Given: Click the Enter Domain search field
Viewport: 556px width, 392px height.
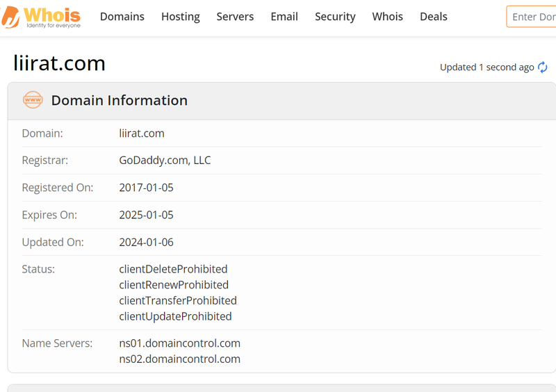Looking at the screenshot, I should click(532, 17).
